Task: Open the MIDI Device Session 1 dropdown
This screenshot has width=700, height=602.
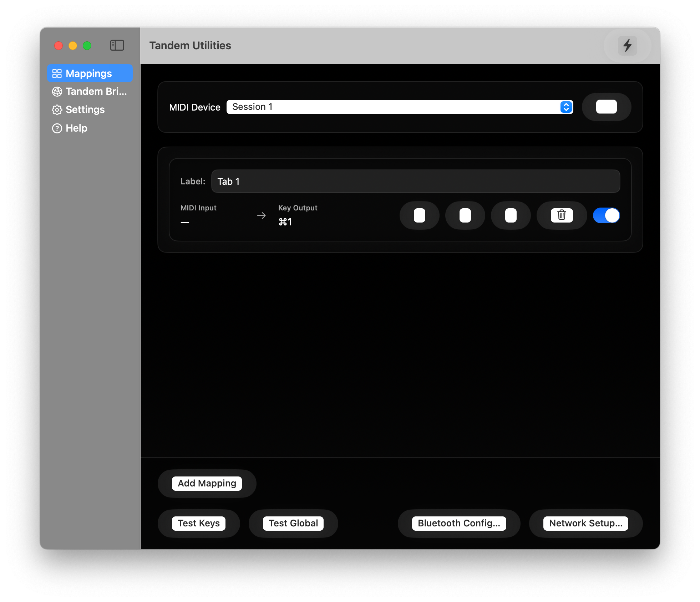Action: (x=392, y=107)
